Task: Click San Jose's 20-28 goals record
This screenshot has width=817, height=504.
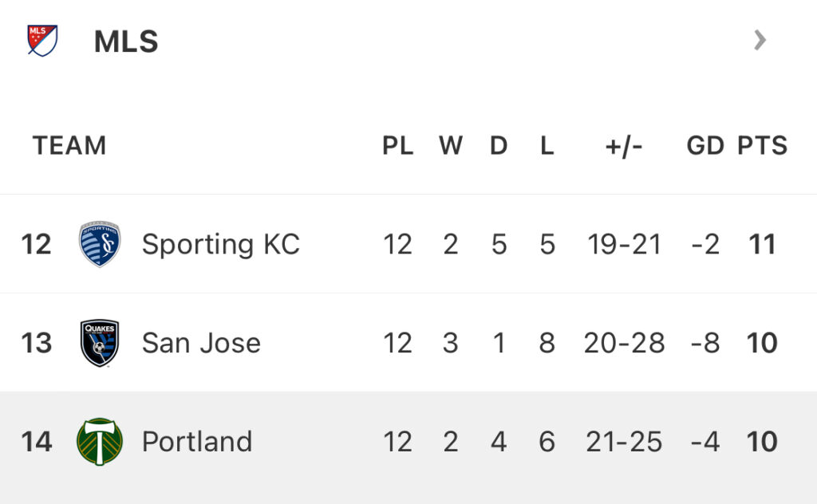Action: 624,343
